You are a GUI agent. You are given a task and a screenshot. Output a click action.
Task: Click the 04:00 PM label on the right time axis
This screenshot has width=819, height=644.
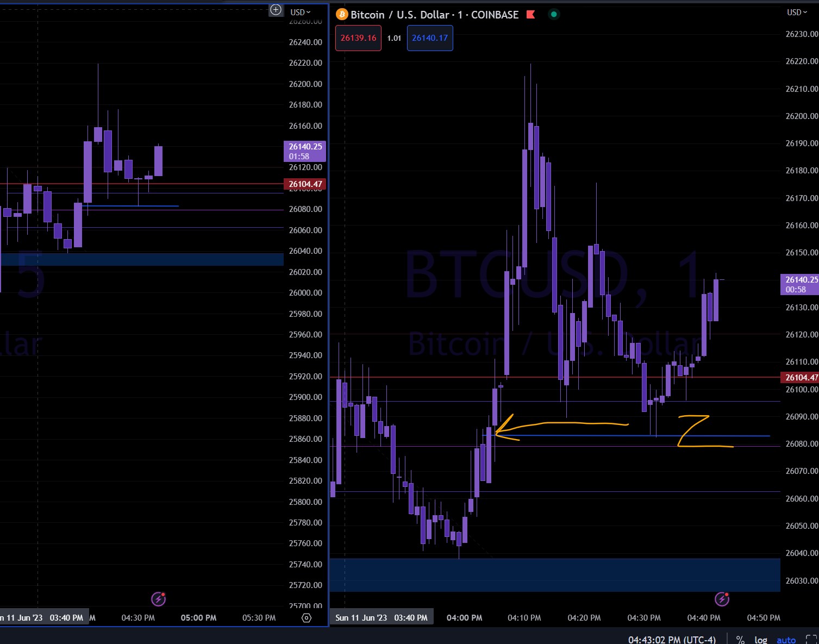coord(464,617)
